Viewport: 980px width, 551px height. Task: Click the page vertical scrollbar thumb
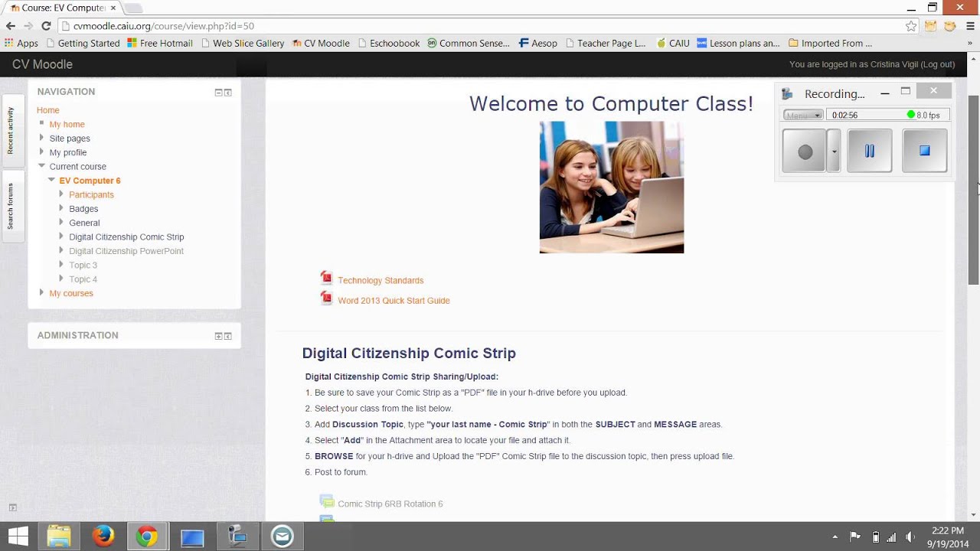tap(973, 191)
